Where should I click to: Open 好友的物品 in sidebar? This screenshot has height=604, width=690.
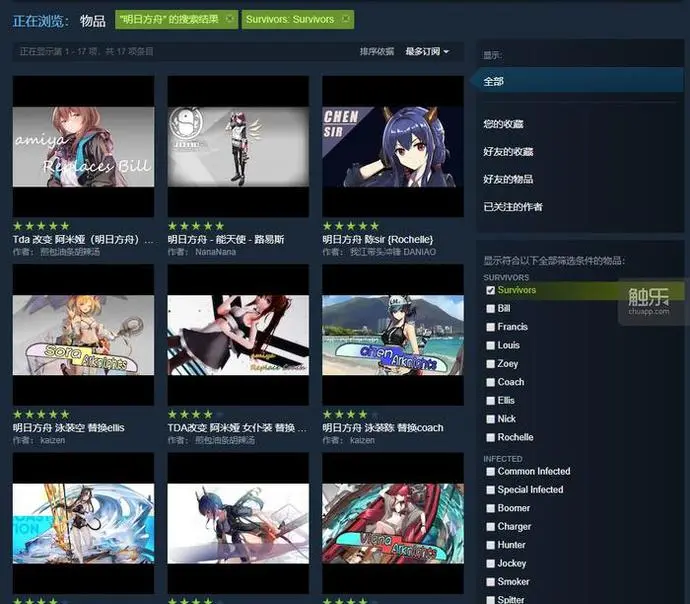pyautogui.click(x=508, y=179)
